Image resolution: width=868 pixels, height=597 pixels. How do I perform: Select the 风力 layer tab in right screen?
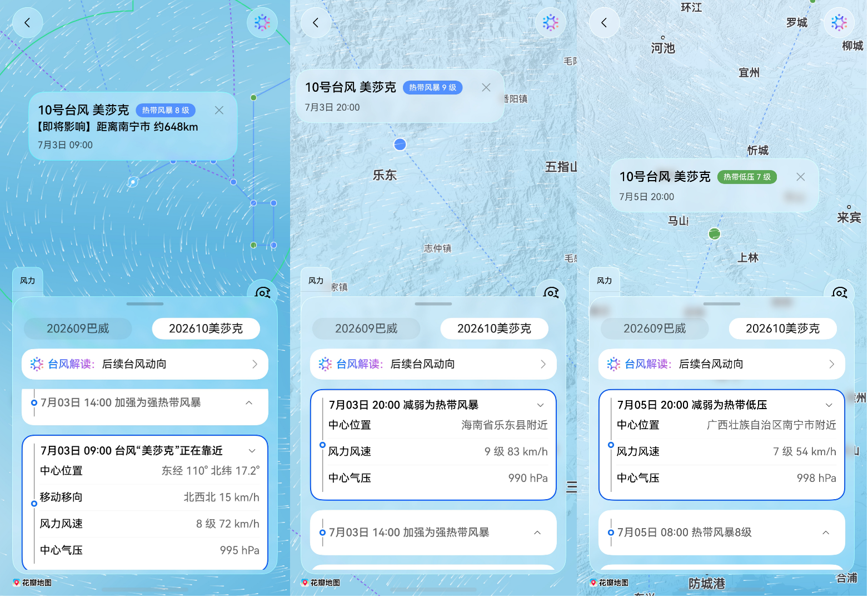(x=605, y=281)
